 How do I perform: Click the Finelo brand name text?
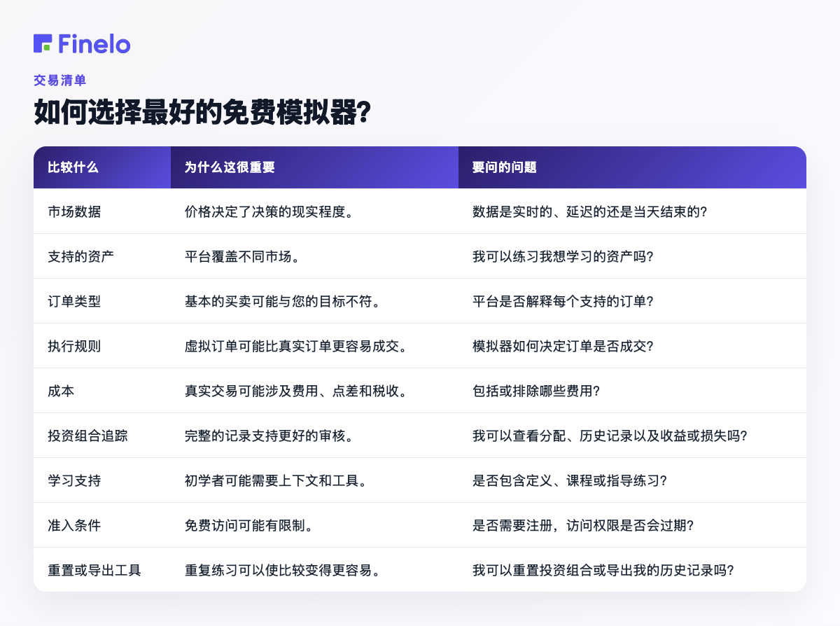pyautogui.click(x=94, y=43)
